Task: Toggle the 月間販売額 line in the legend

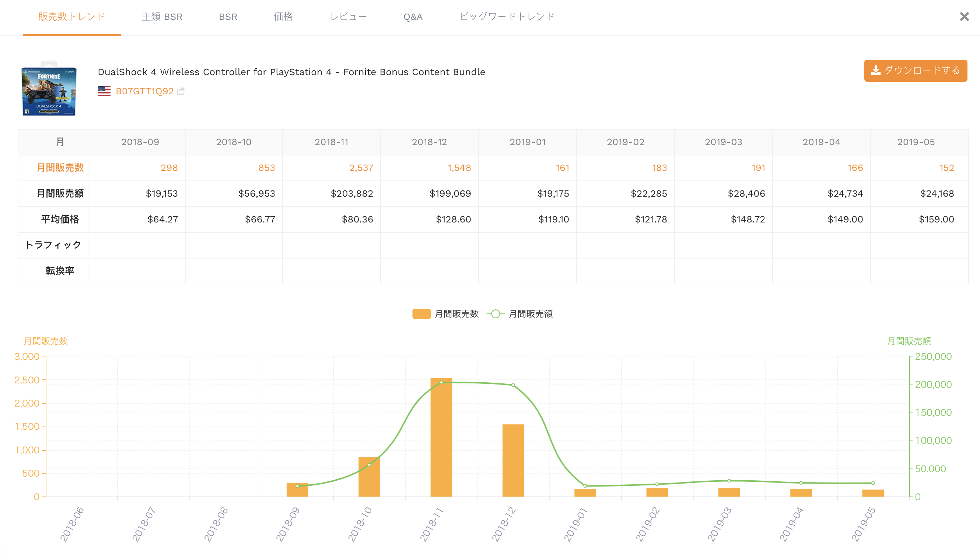Action: pos(519,314)
